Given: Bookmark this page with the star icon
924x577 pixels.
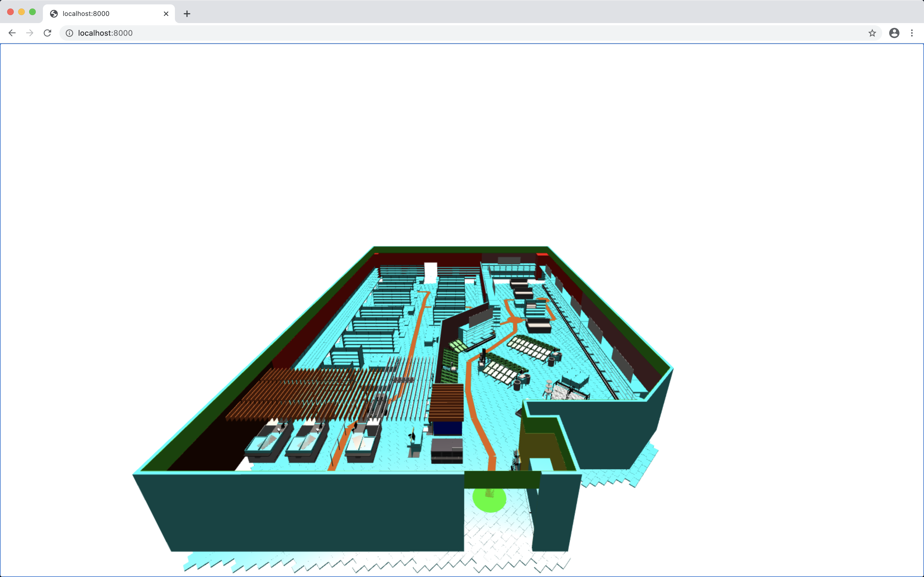Looking at the screenshot, I should point(872,33).
